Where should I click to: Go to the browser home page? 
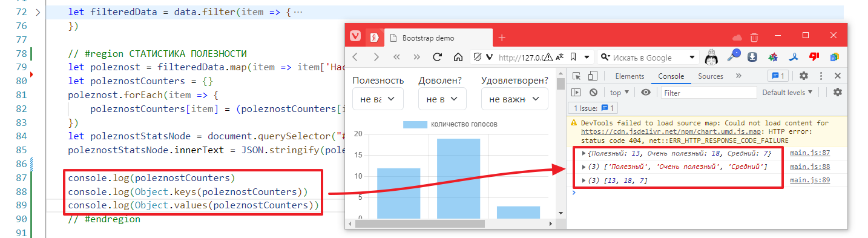click(x=458, y=58)
